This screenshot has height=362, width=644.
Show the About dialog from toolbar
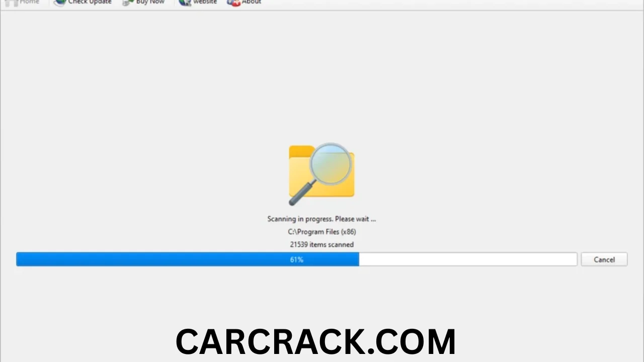pos(244,2)
